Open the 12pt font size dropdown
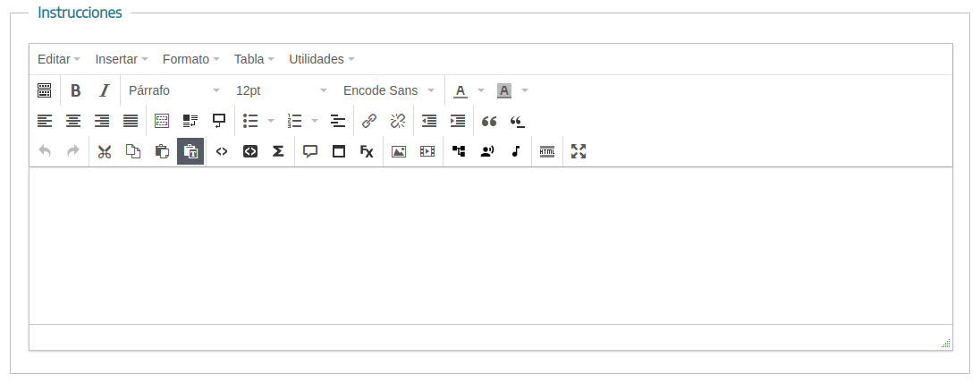This screenshot has height=383, width=980. pyautogui.click(x=281, y=90)
